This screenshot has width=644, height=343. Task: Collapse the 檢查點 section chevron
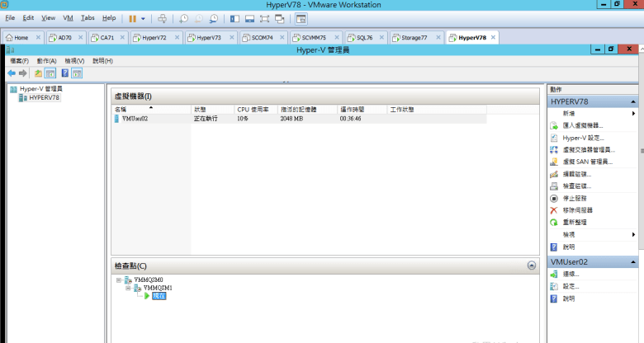(532, 265)
